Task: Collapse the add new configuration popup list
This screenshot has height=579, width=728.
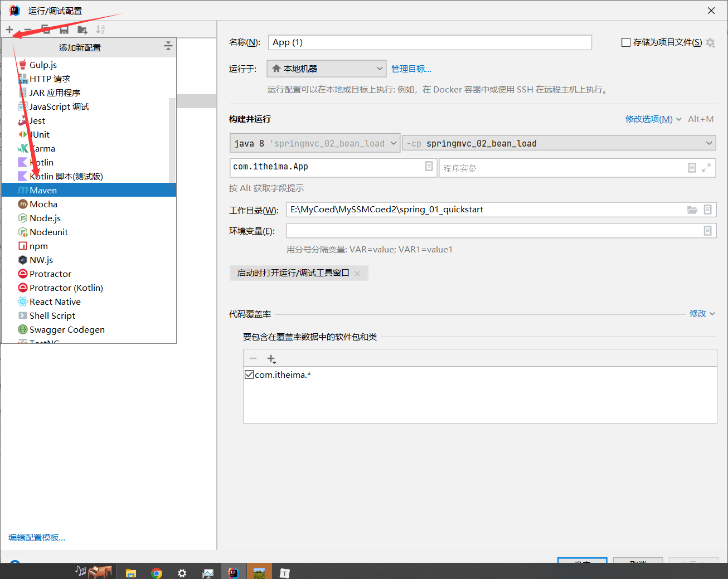Action: [x=168, y=46]
